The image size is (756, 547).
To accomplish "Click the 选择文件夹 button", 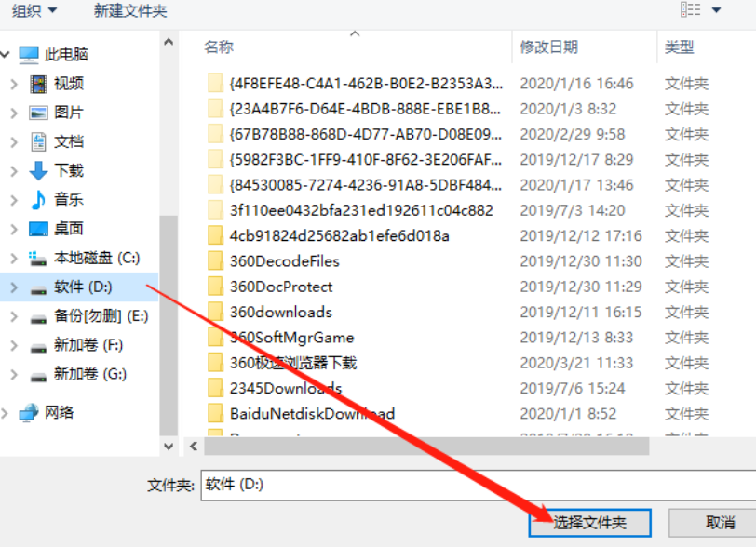I will click(x=589, y=523).
